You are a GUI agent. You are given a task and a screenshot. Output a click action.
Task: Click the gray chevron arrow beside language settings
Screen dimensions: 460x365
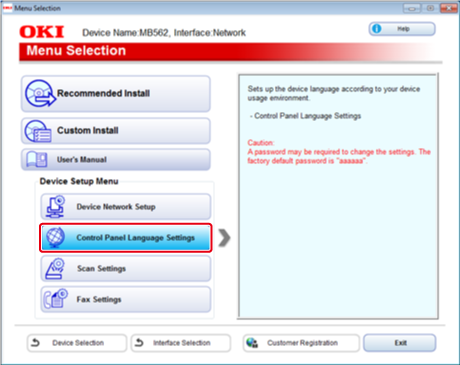coord(224,238)
